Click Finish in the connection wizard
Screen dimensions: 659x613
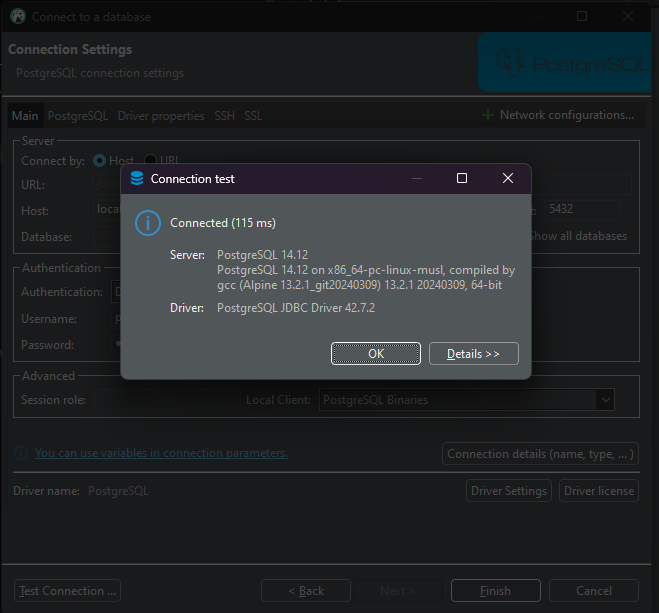click(496, 591)
